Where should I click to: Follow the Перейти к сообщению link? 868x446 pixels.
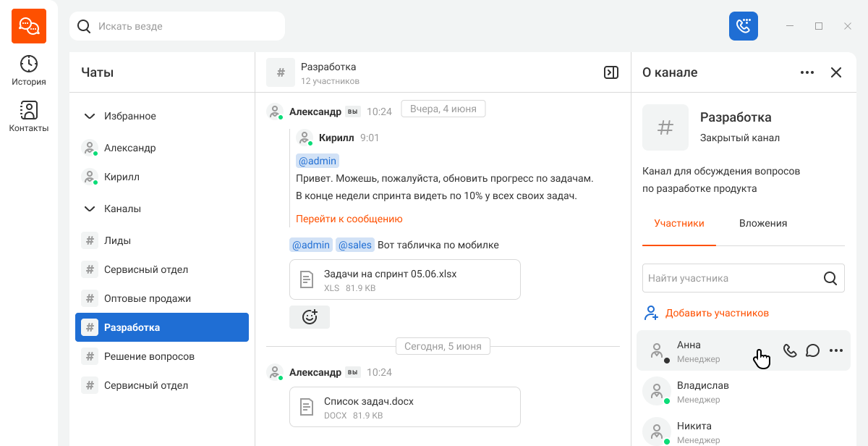coord(349,219)
